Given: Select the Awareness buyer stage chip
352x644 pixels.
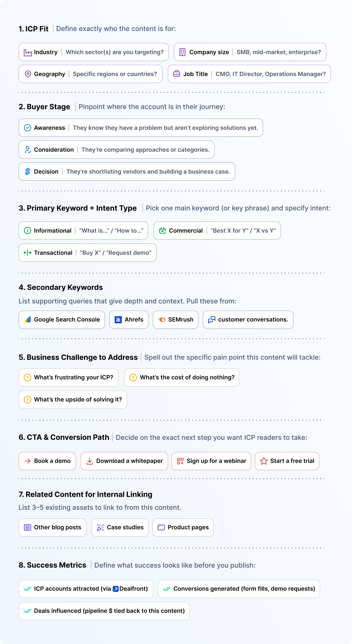Looking at the screenshot, I should tap(141, 128).
